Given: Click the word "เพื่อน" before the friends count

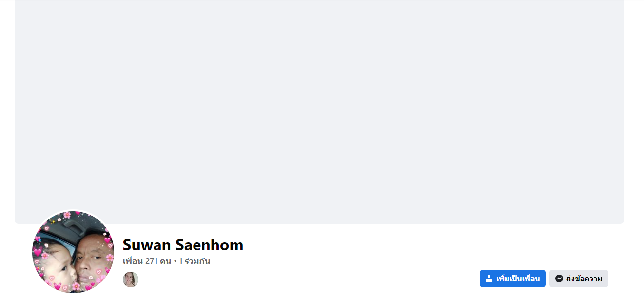Looking at the screenshot, I should 133,261.
